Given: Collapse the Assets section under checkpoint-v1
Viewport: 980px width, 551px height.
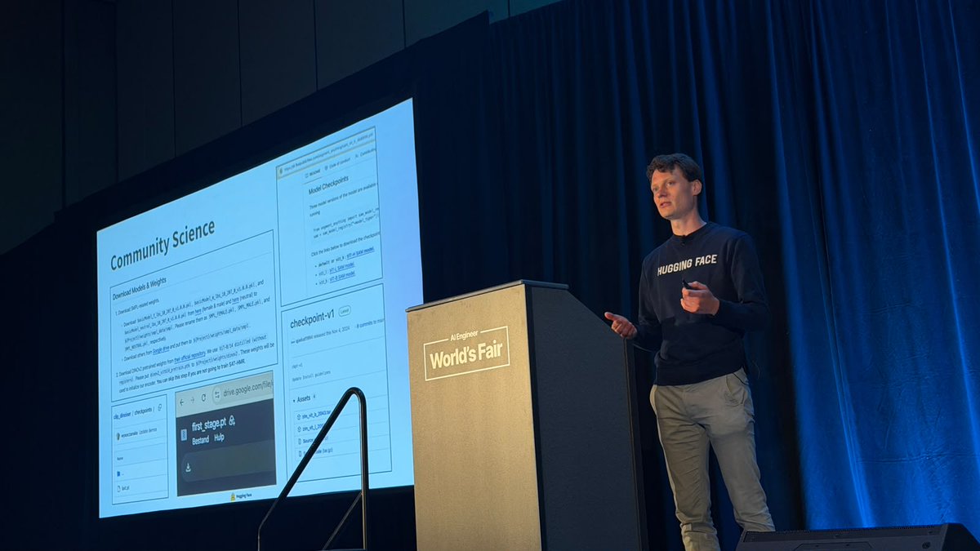Looking at the screenshot, I should 292,400.
